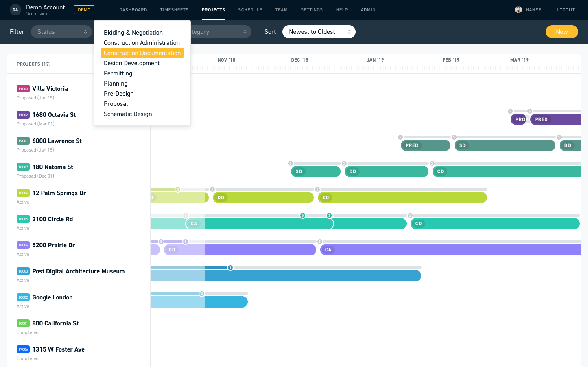Screen dimensions: 588x367
Task: Open the Settings tab
Action: (312, 10)
